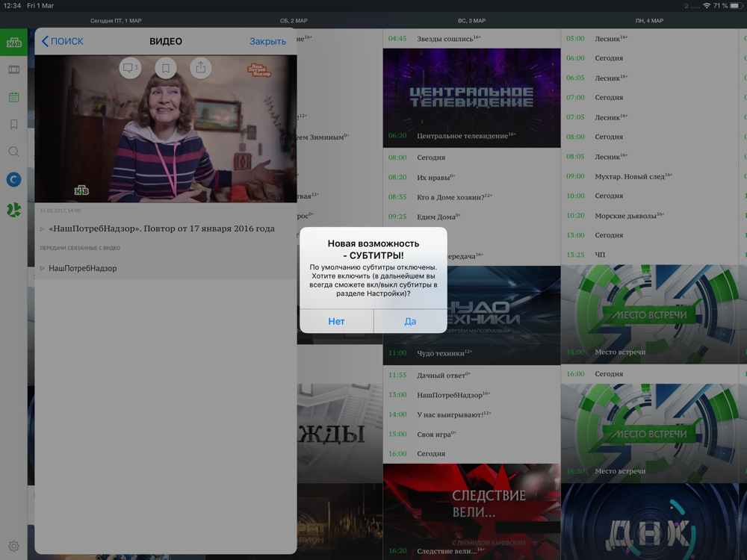Open the green pinwheel channel icon
Screen dimensions: 747x560
pyautogui.click(x=13, y=210)
